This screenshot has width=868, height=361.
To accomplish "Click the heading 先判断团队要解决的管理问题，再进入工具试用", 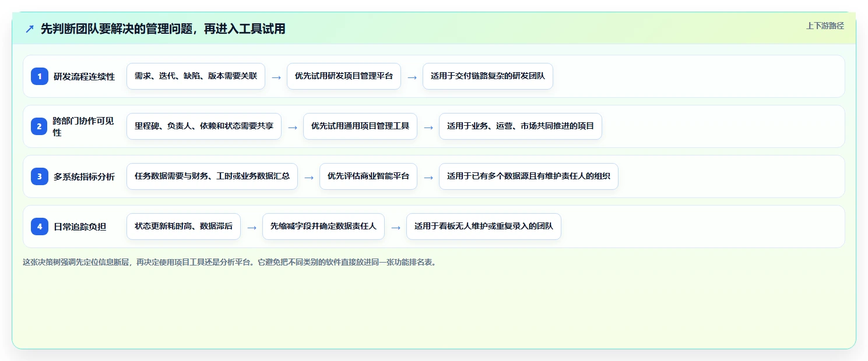I will (x=163, y=29).
